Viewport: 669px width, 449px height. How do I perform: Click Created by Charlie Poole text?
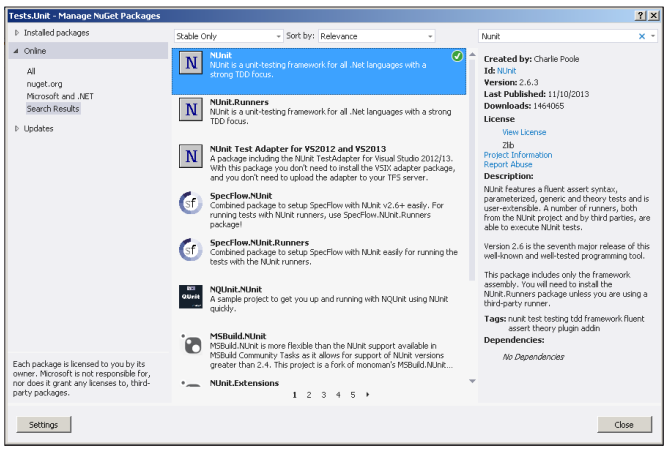tap(532, 59)
